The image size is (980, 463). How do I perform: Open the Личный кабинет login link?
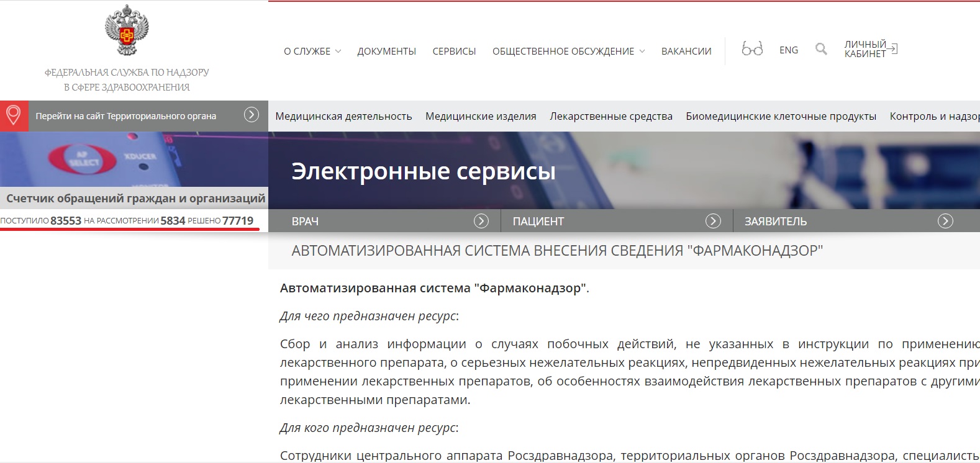pyautogui.click(x=870, y=49)
